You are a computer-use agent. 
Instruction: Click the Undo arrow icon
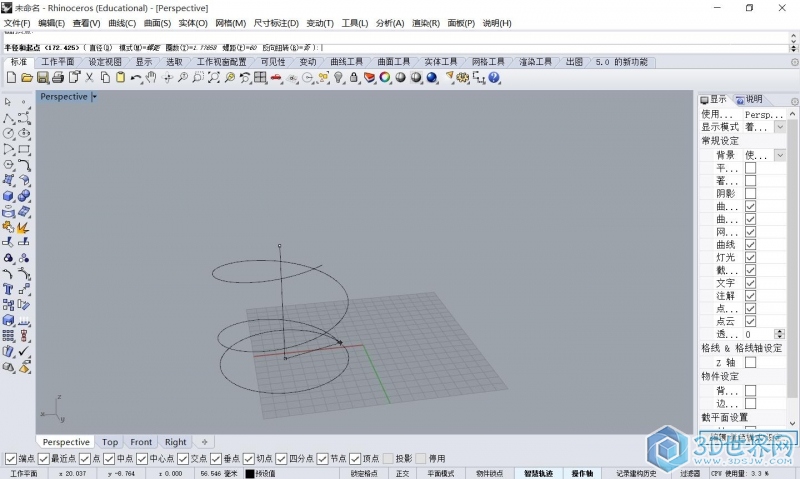click(x=136, y=78)
